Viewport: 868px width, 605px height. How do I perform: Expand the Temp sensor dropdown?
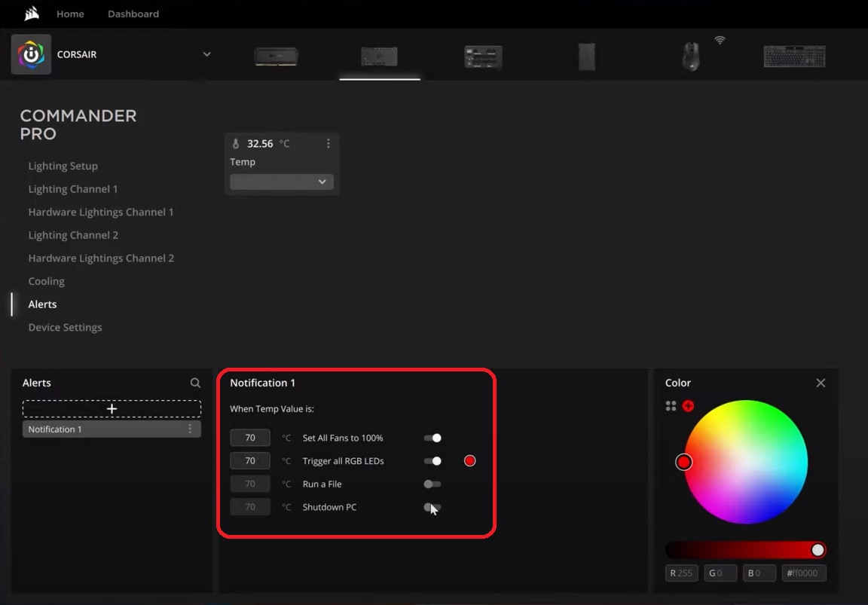(x=281, y=182)
